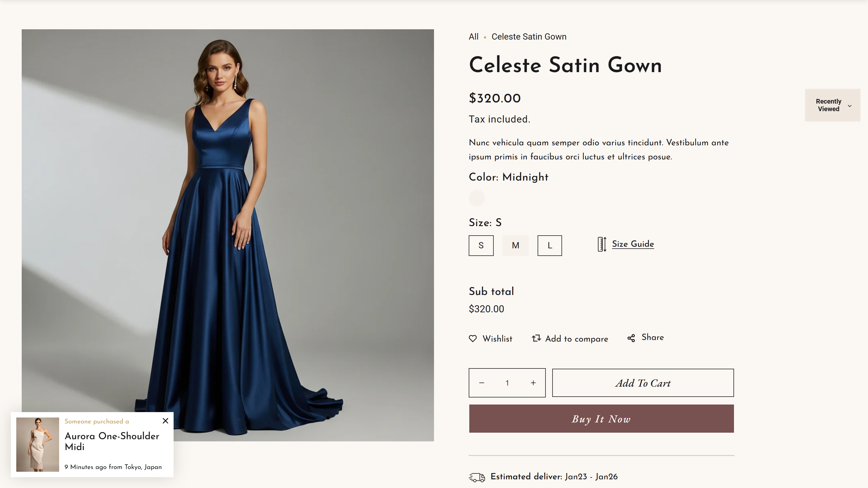The height and width of the screenshot is (488, 868).
Task: Decrease quantity using the minus stepper
Action: [481, 383]
